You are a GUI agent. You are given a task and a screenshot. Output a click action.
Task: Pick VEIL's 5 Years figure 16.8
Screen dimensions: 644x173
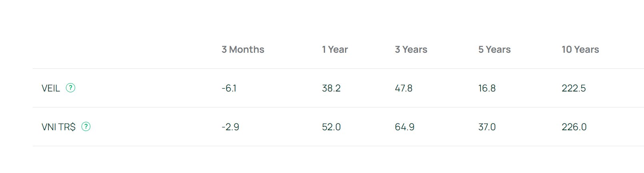486,88
